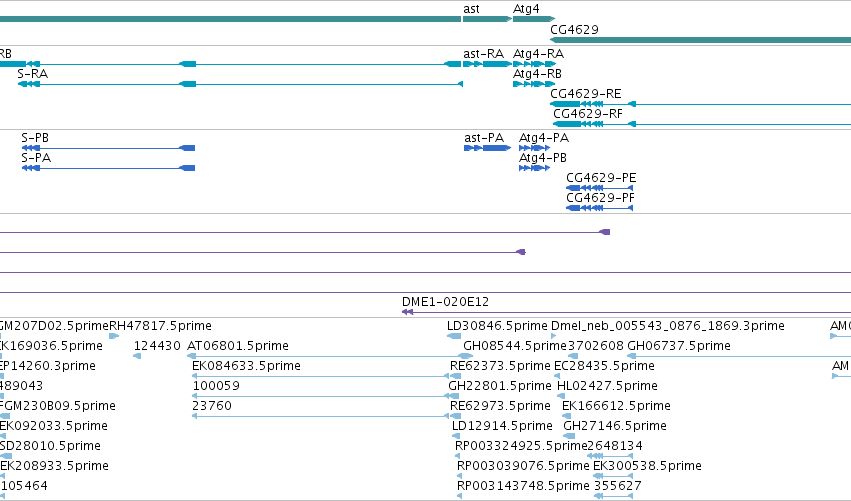Click the 2648134 feature label

click(615, 446)
